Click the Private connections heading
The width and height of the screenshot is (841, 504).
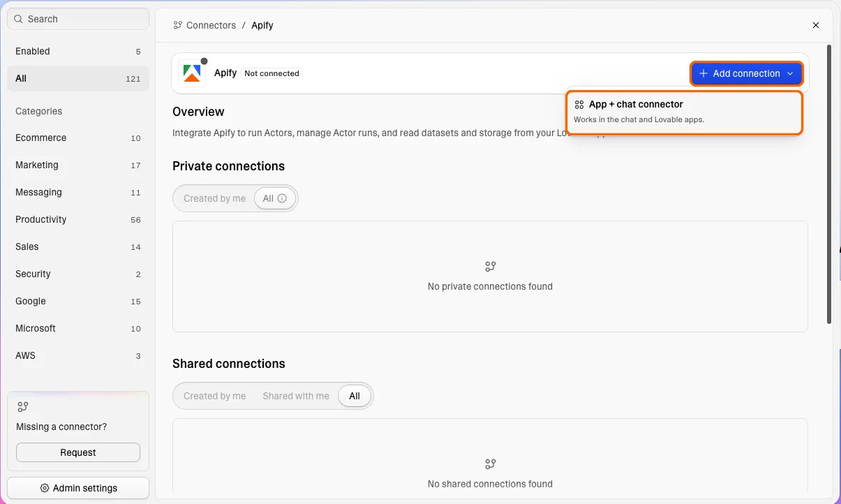coord(228,166)
